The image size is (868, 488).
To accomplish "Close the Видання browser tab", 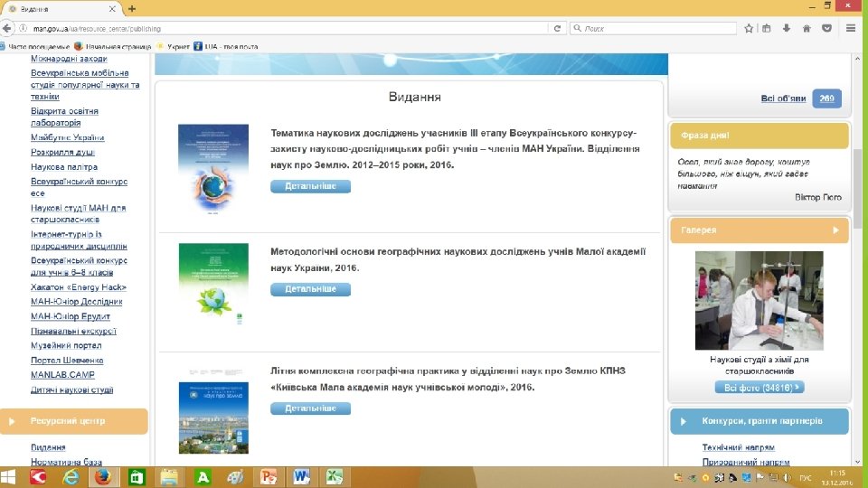I will coord(112,9).
